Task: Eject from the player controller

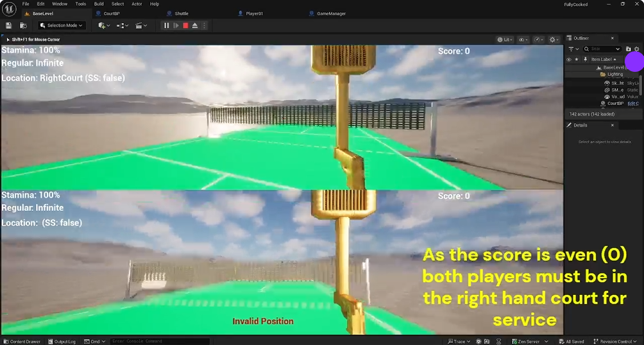Action: coord(195,26)
